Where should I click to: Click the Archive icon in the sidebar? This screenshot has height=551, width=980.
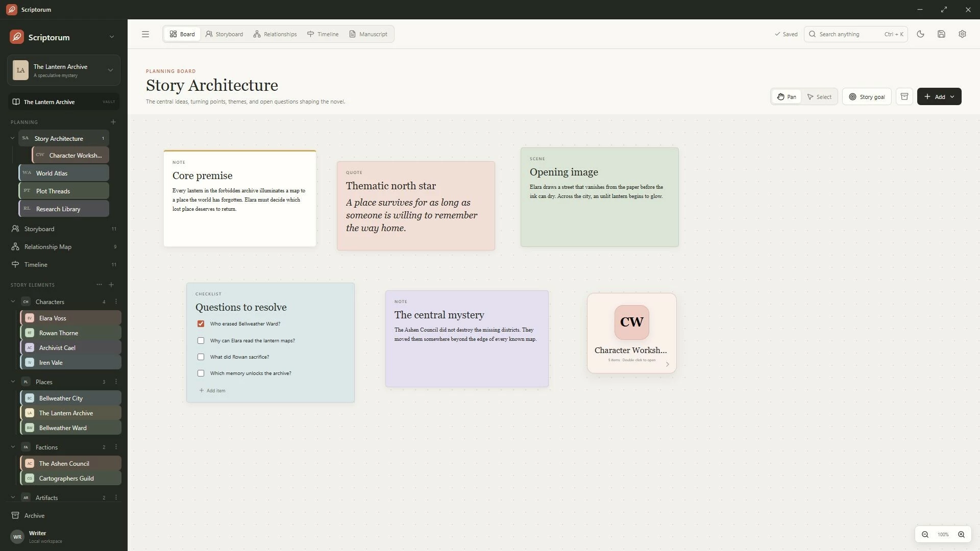pos(15,515)
